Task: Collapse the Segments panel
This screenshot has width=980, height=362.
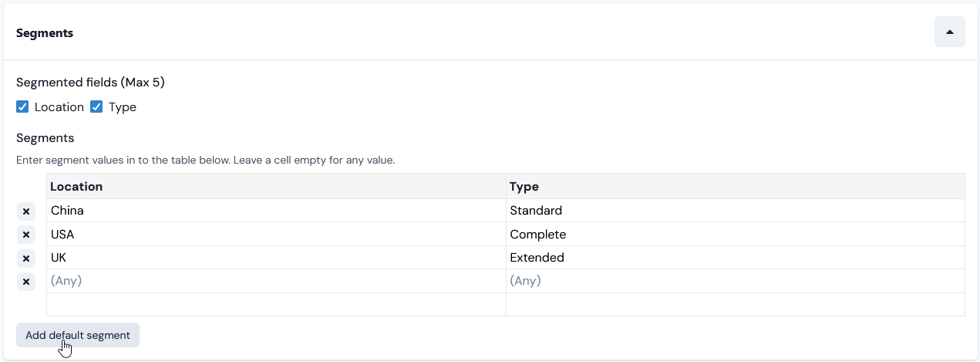Action: pyautogui.click(x=949, y=32)
